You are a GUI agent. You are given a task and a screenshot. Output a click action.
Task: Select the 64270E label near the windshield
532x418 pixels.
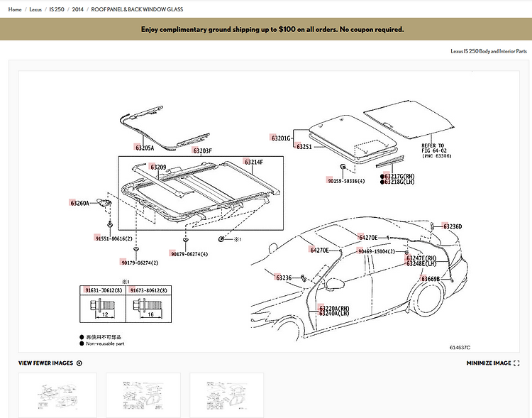tap(319, 251)
